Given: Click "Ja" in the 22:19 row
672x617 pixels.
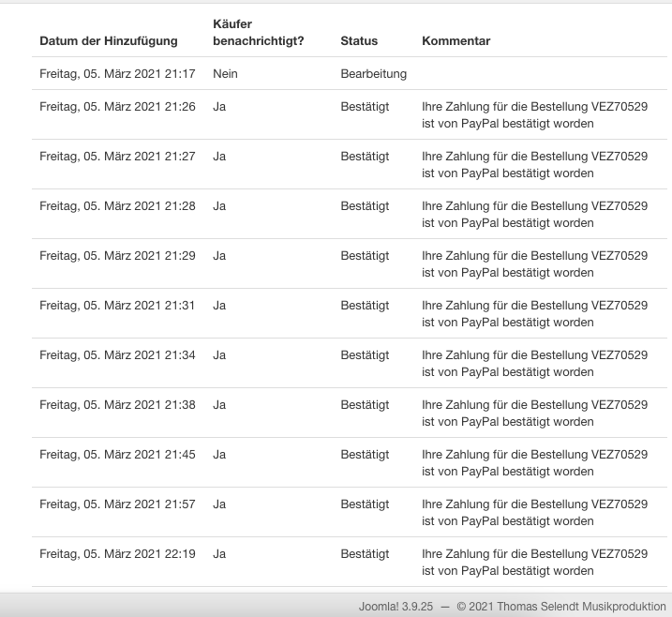Looking at the screenshot, I should (219, 554).
